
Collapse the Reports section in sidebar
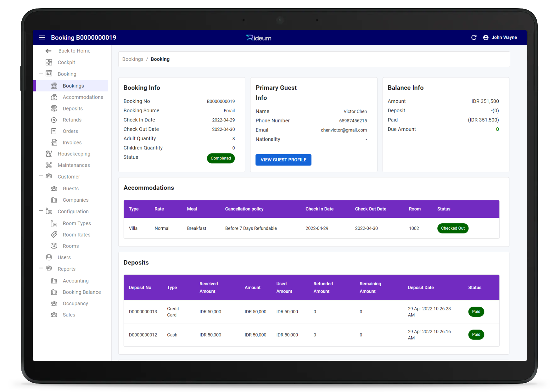tap(41, 268)
